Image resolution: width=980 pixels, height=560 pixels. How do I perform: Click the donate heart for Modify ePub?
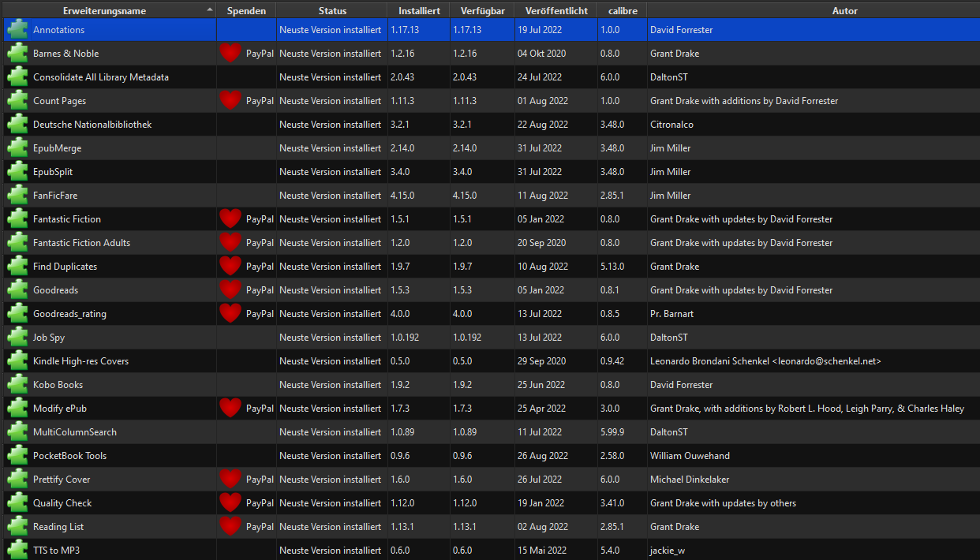230,409
